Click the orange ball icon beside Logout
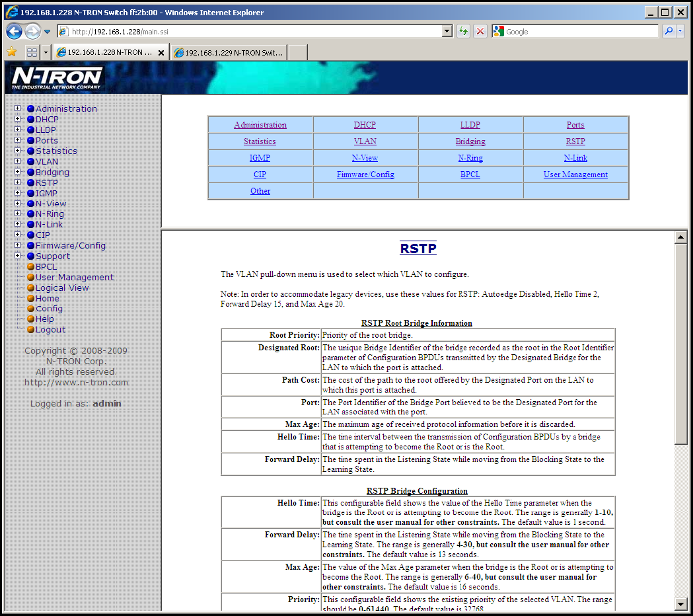The height and width of the screenshot is (616, 693). click(30, 330)
